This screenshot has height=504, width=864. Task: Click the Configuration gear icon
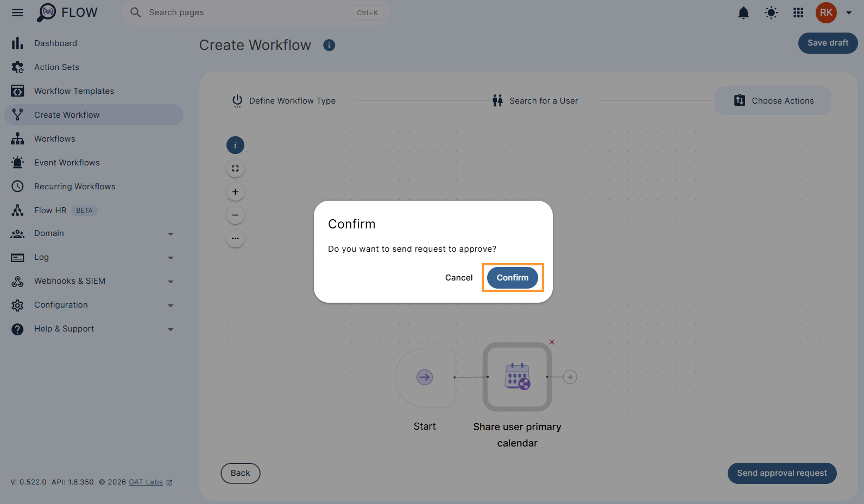click(17, 305)
